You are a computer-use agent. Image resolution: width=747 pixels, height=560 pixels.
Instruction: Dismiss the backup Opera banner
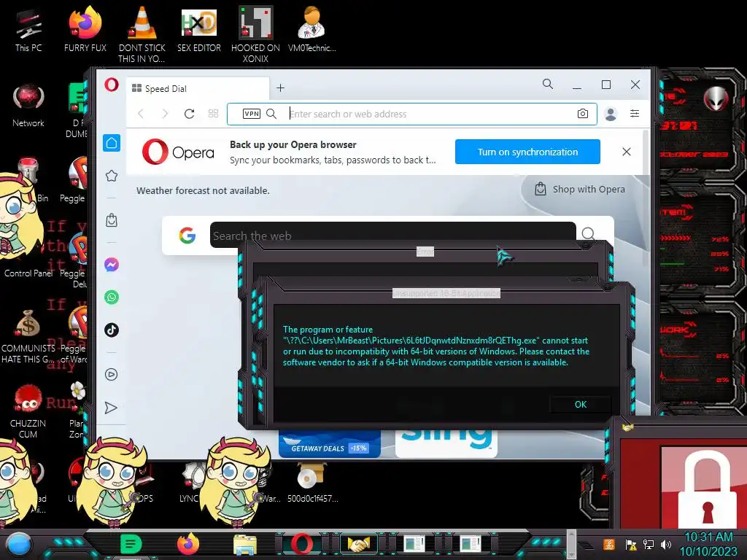[x=627, y=152]
